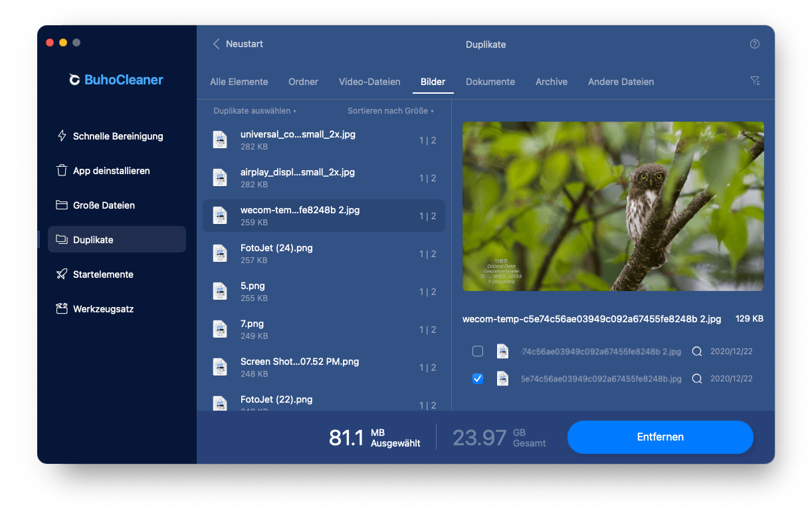Screen dimensions: 812x513
Task: Open the filter settings icon
Action: pos(755,81)
